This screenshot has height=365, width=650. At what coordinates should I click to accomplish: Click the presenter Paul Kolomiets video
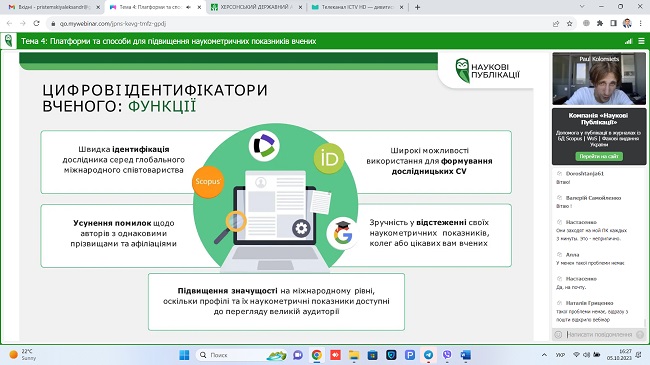599,79
